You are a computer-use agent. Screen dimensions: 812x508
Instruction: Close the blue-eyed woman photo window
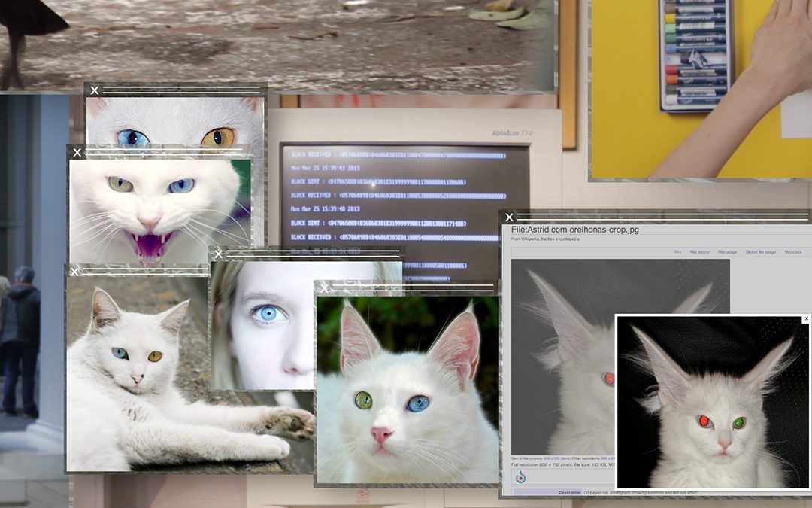(x=217, y=255)
